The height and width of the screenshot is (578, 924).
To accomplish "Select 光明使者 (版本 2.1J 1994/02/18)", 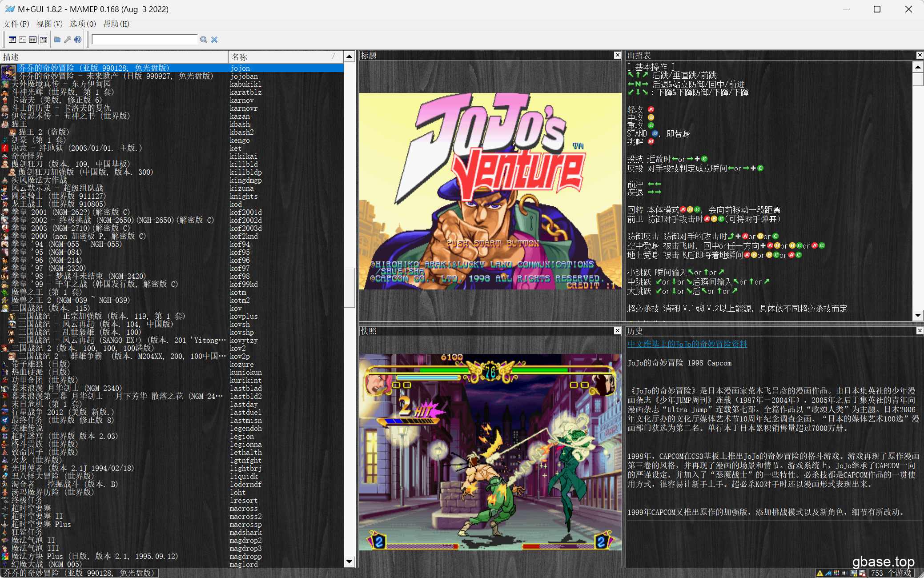I will click(172, 468).
